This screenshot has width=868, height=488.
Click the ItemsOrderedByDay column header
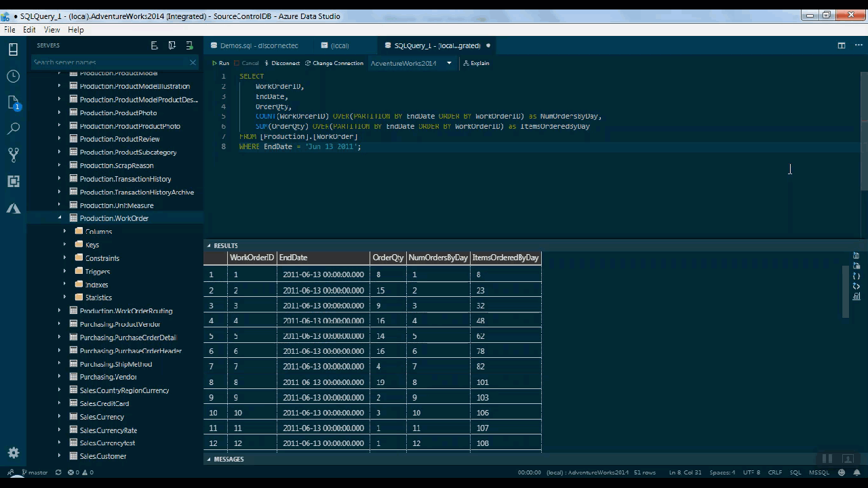click(x=505, y=258)
